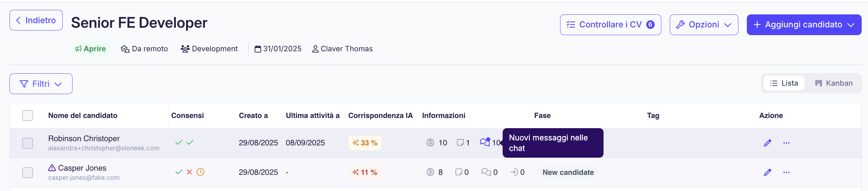Open Aggiungi candidato dropdown
The image size is (868, 191).
[804, 25]
